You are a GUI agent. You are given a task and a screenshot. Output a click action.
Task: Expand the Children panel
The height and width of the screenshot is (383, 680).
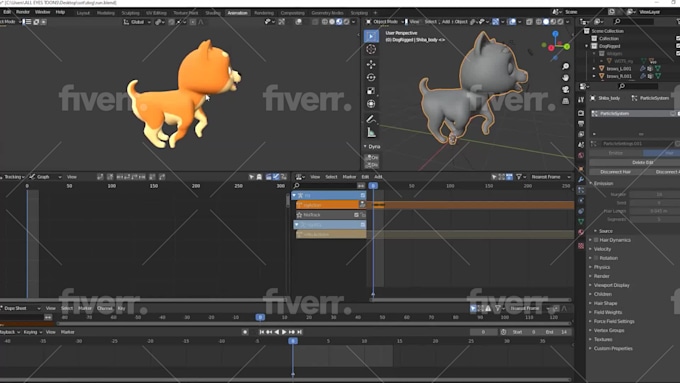pos(602,294)
